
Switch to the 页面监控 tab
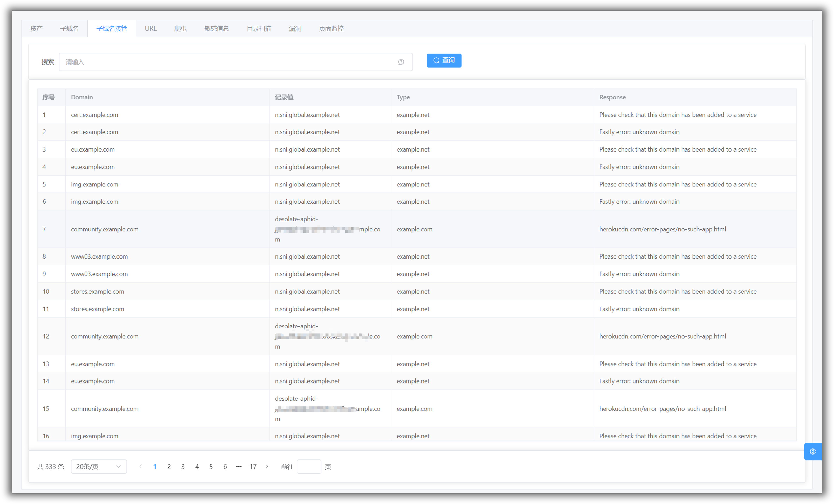coord(331,28)
